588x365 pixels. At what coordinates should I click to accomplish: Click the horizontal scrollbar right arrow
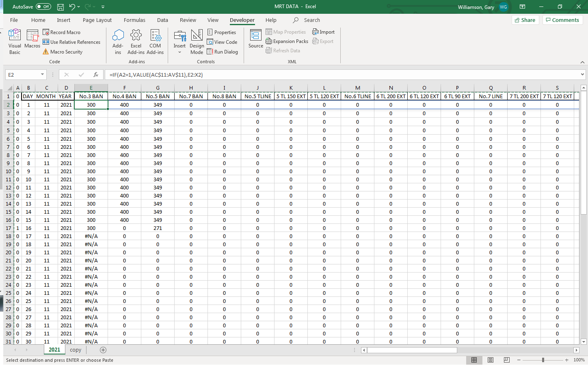[576, 350]
